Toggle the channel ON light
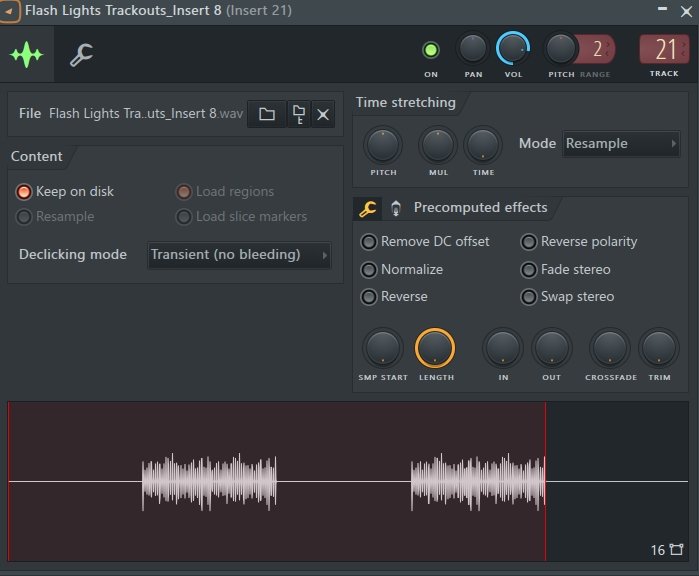Screen dimensions: 699x576 [x=431, y=50]
